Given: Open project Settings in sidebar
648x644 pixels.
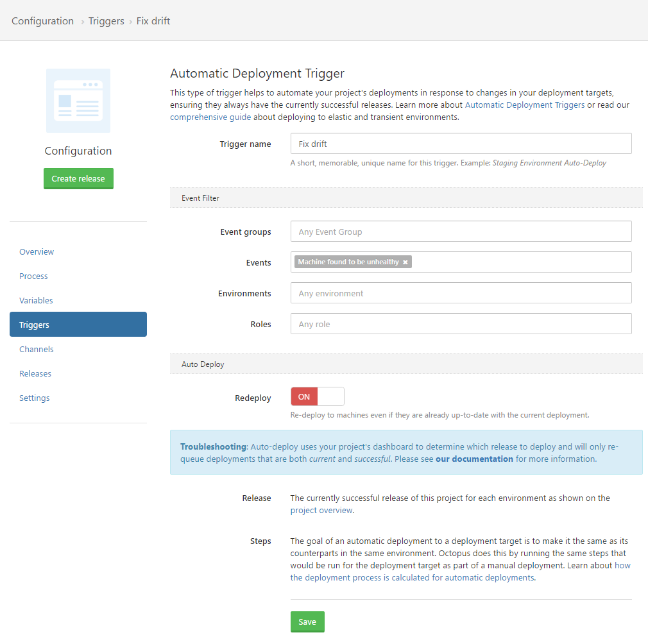Looking at the screenshot, I should coord(35,398).
